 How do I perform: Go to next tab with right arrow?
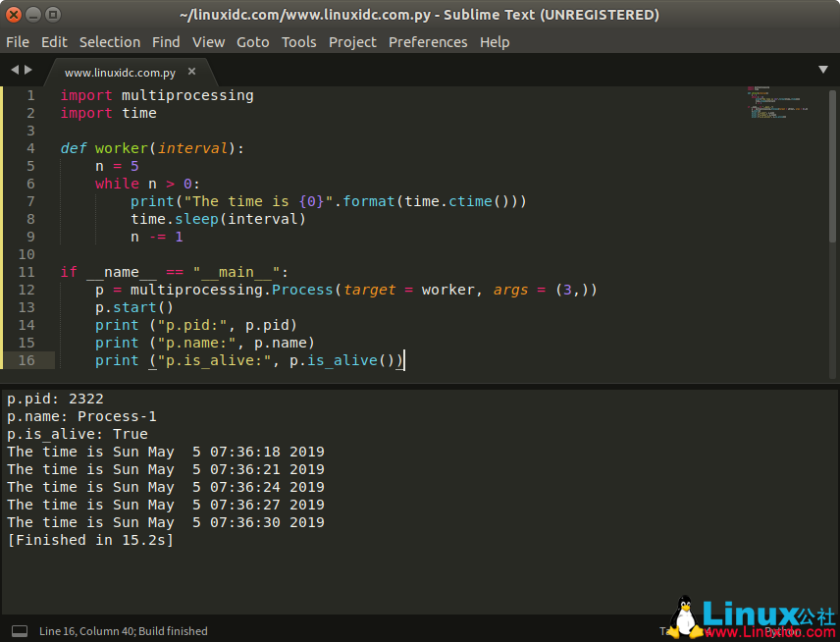point(27,70)
